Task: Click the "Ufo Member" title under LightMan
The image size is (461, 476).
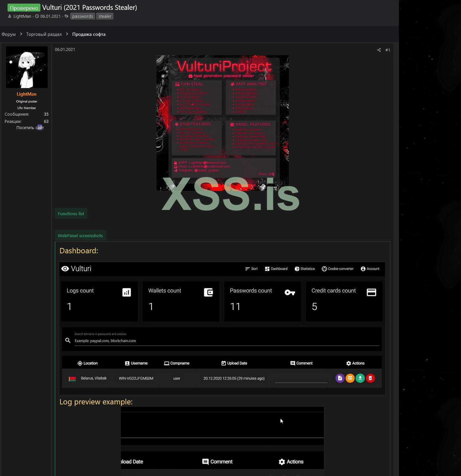Action: point(27,108)
